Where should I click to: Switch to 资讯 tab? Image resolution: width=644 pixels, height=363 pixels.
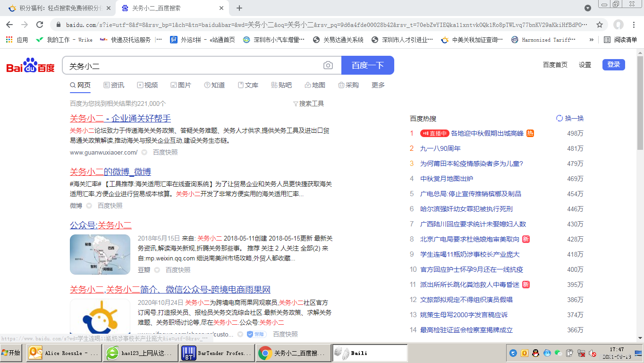coord(114,85)
